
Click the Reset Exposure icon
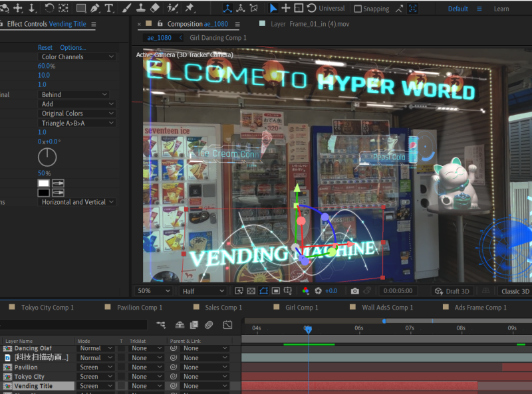coord(318,291)
